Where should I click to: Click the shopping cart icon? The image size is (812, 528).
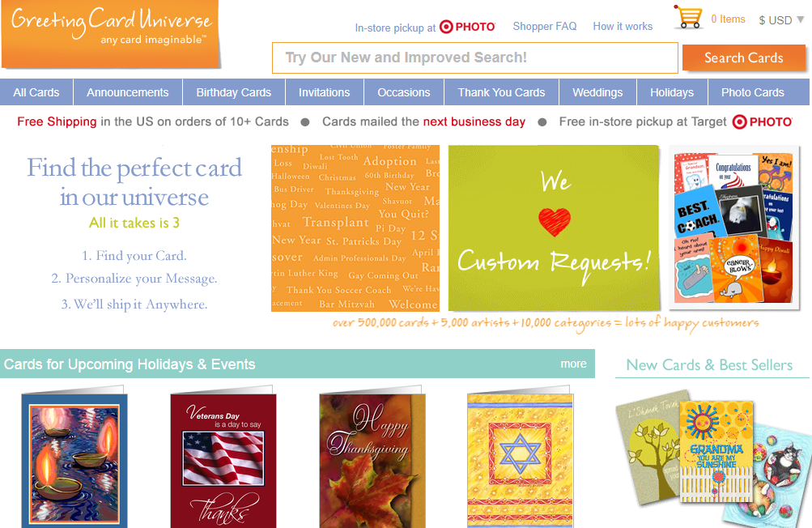[688, 17]
